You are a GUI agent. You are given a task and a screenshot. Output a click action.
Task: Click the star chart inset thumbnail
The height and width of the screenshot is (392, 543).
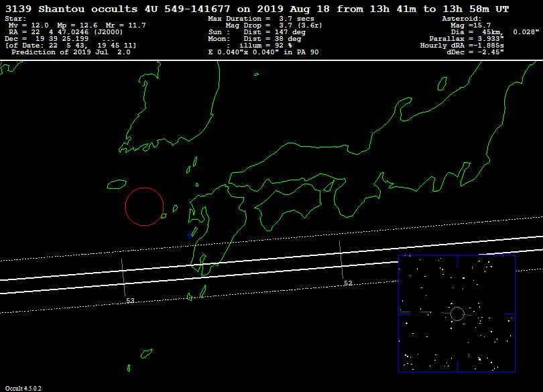point(457,314)
